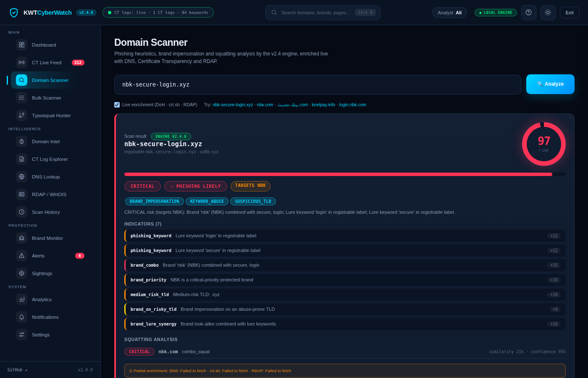Select the brand_priority indicator row
The image size is (588, 378).
click(x=345, y=280)
